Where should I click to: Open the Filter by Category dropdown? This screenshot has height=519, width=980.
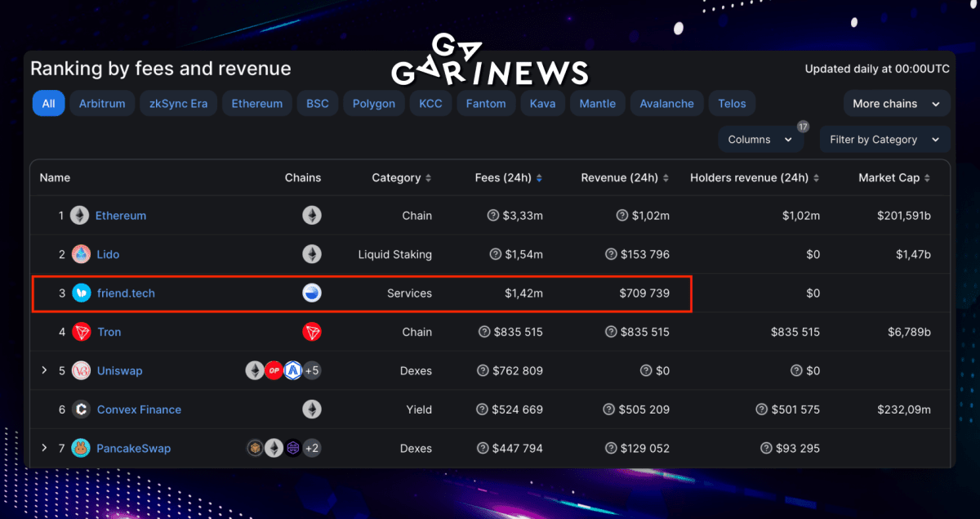pyautogui.click(x=884, y=140)
